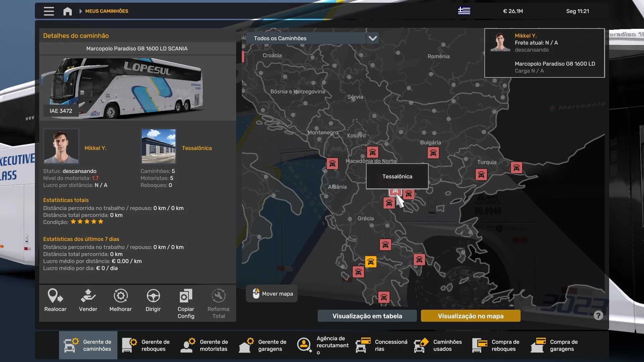Click the dropdown chevron arrow
The image size is (644, 362).
[x=373, y=38]
